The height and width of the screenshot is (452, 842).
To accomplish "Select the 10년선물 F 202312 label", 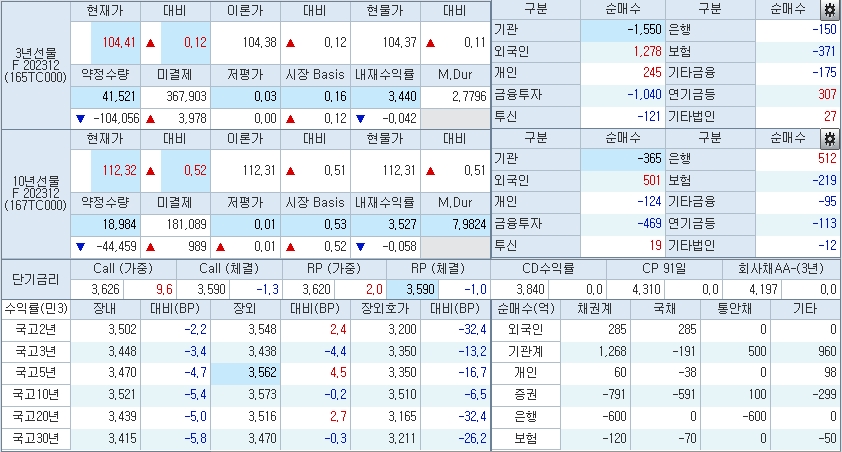I will click(35, 193).
